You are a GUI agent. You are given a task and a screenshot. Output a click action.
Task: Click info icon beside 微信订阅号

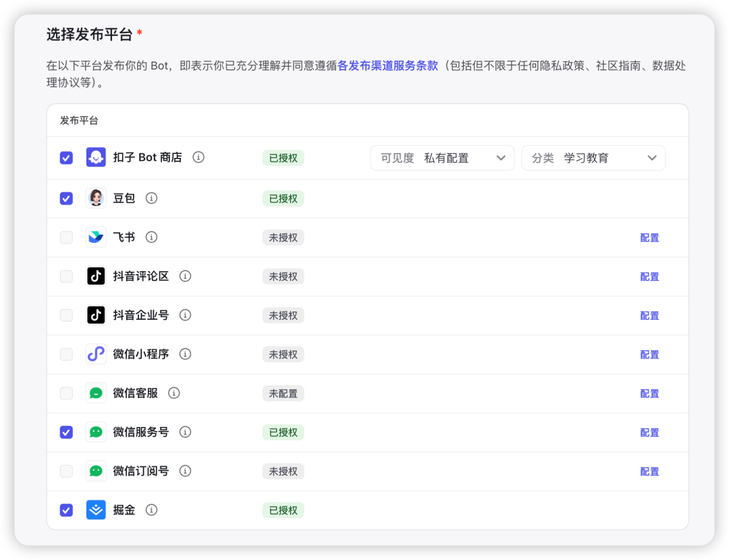pyautogui.click(x=185, y=471)
